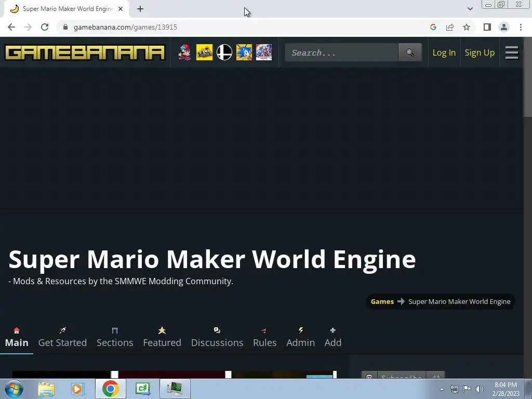
Task: Open the Friday Night Funkin game icon
Action: click(184, 52)
